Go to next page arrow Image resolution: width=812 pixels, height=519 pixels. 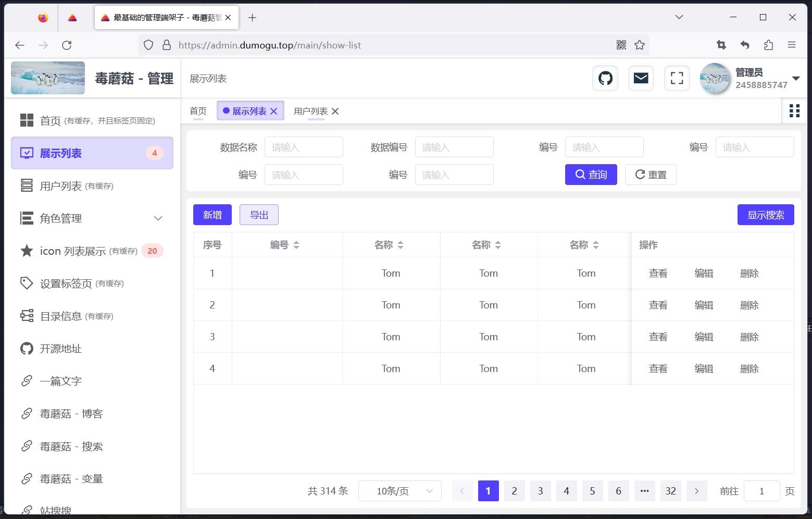(x=696, y=491)
